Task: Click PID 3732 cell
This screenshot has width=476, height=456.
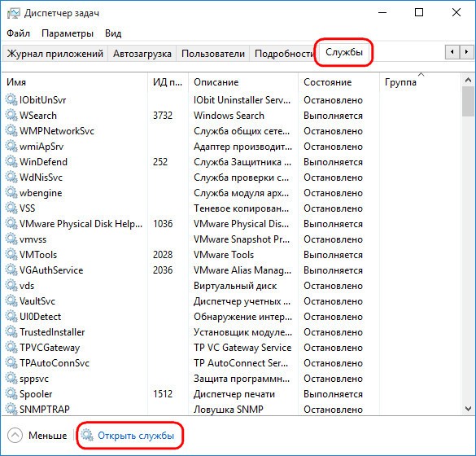Action: (x=163, y=116)
